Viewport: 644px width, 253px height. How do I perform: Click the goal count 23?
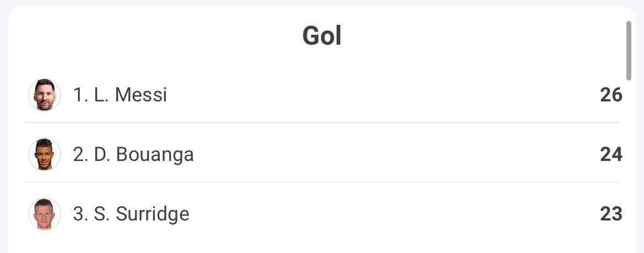611,214
